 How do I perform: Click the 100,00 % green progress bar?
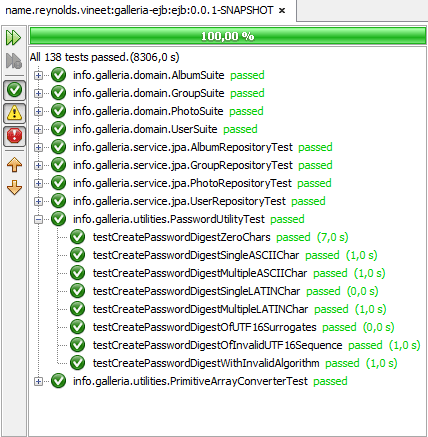coord(228,36)
